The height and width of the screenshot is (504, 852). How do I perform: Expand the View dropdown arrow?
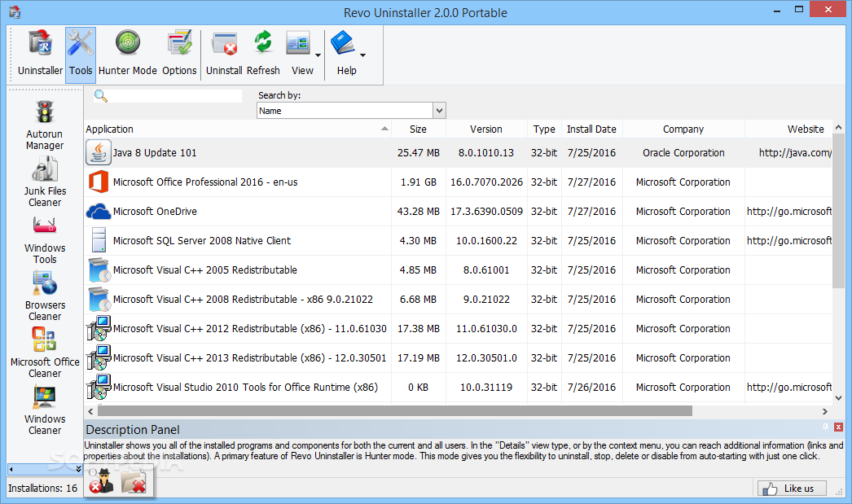click(x=318, y=55)
